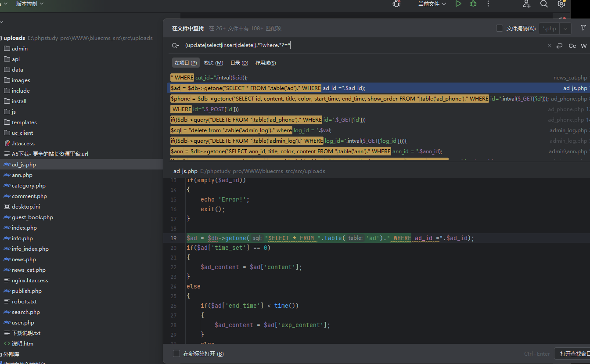Open IDE settings gear icon

click(561, 4)
